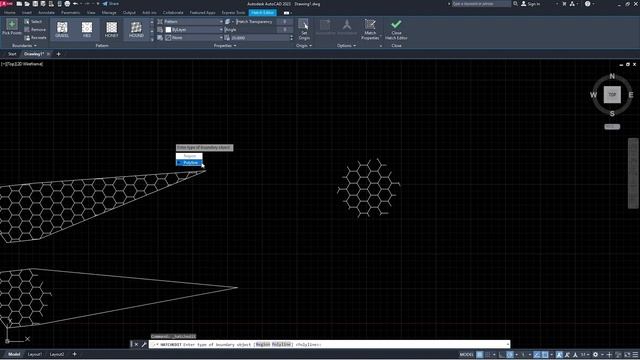The height and width of the screenshot is (360, 640).
Task: Open the View ribbon tab
Action: point(91,13)
